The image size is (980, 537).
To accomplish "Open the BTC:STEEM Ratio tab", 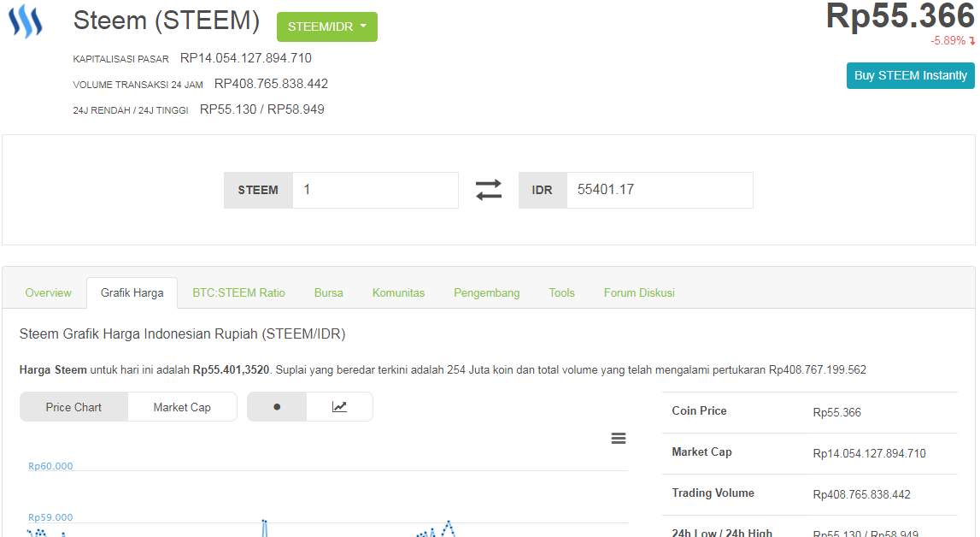I will [x=238, y=292].
